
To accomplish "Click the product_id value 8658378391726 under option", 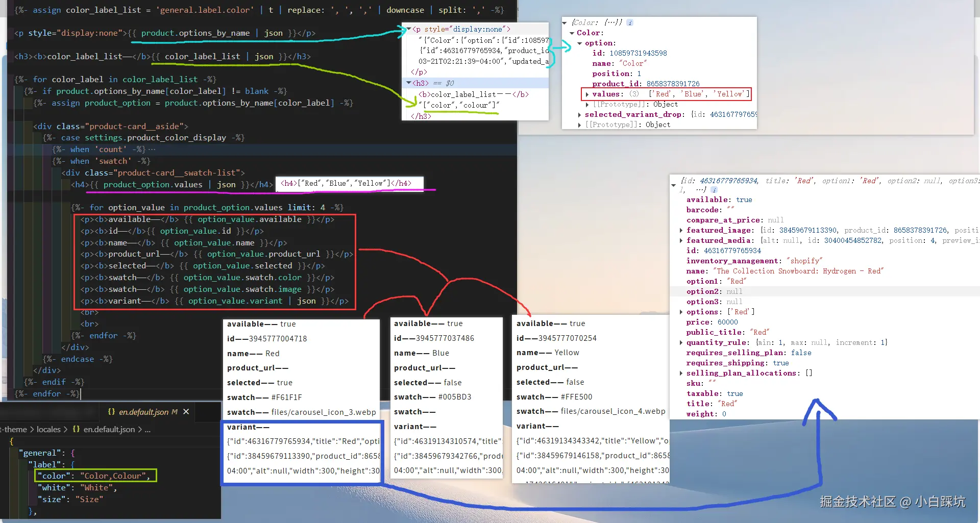I will tap(673, 84).
